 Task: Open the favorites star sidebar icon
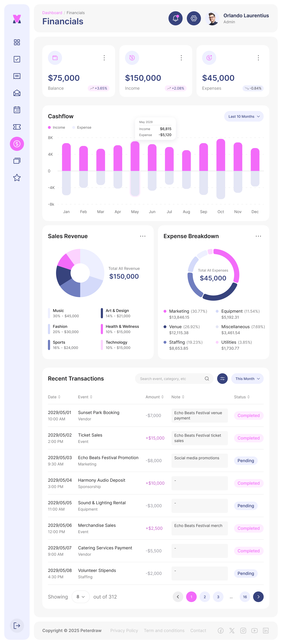[17, 177]
